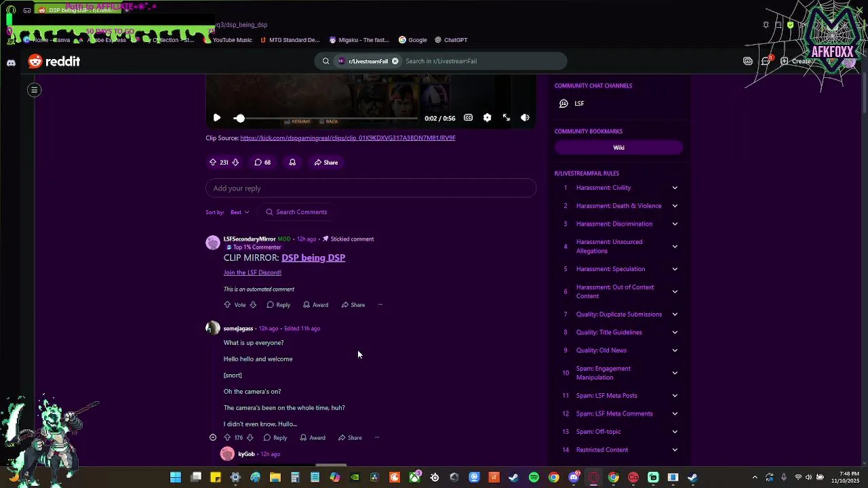Enter fullscreen on the video player
The image size is (868, 488).
pyautogui.click(x=506, y=118)
